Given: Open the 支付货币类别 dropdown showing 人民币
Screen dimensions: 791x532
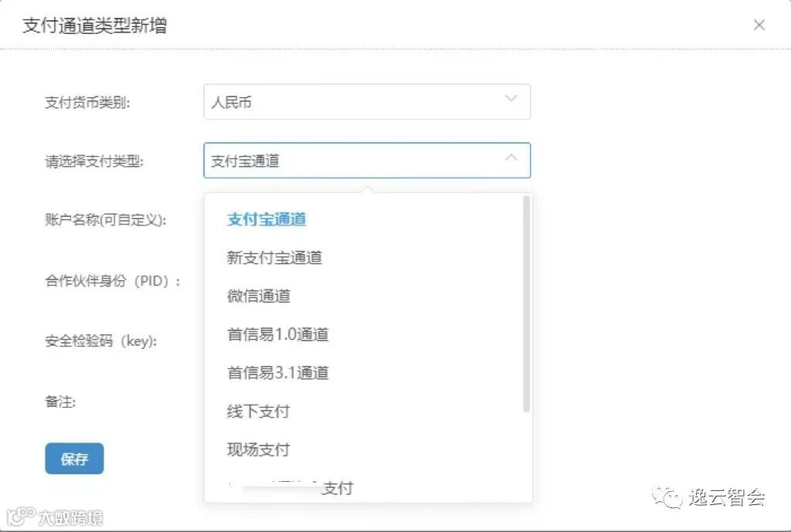Looking at the screenshot, I should (367, 102).
